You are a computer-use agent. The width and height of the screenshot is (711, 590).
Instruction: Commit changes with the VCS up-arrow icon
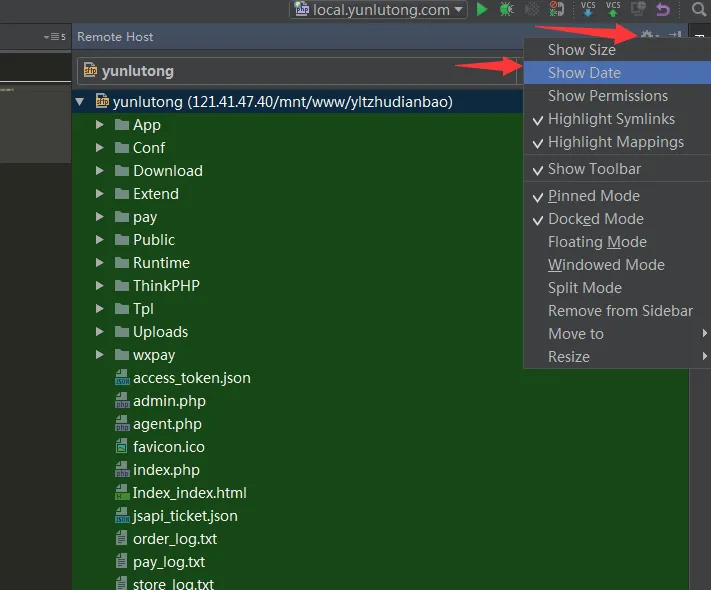(613, 9)
